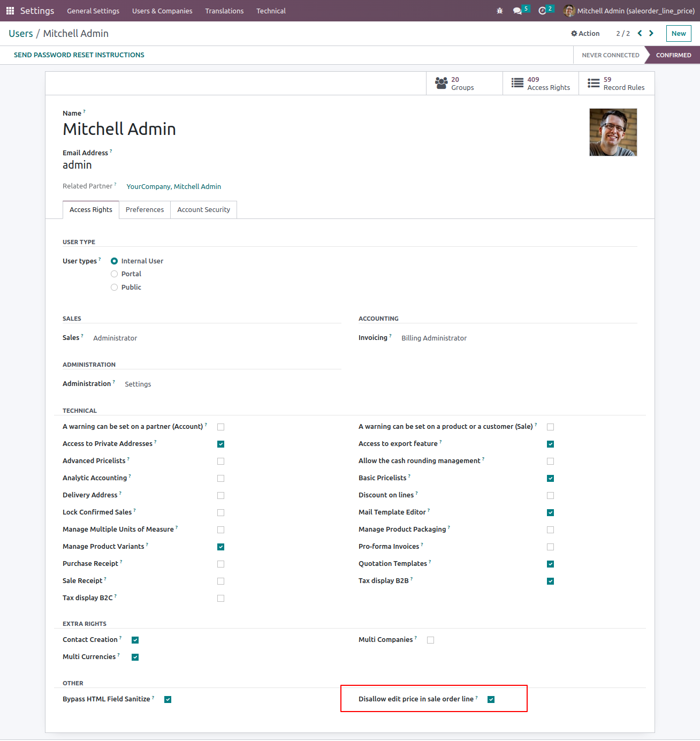
Task: Click the New button
Action: pos(679,33)
